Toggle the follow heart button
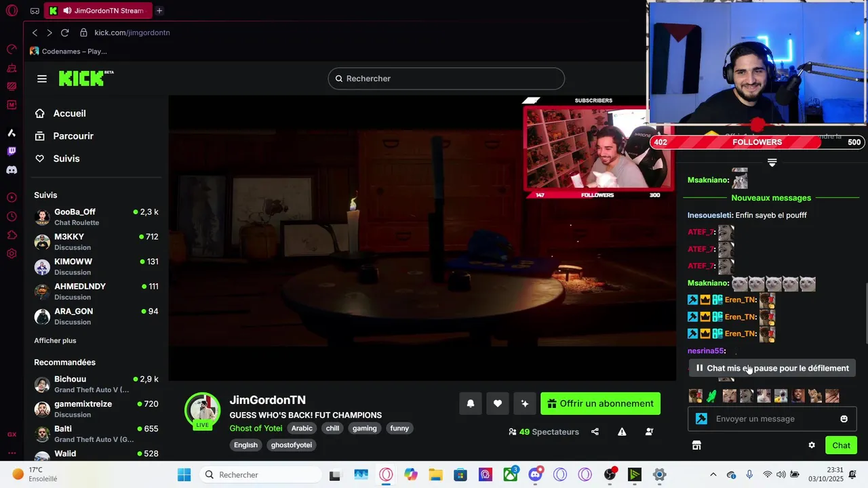868x488 pixels. (x=497, y=403)
